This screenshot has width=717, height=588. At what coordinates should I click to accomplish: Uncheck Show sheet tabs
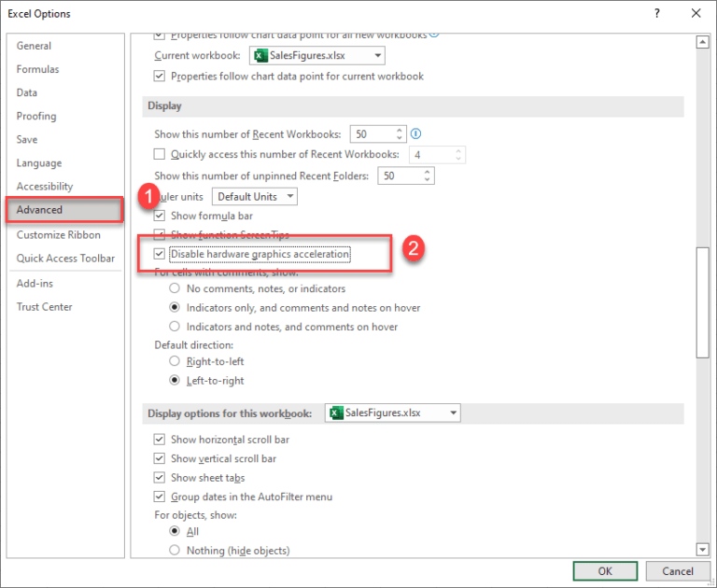pos(159,477)
